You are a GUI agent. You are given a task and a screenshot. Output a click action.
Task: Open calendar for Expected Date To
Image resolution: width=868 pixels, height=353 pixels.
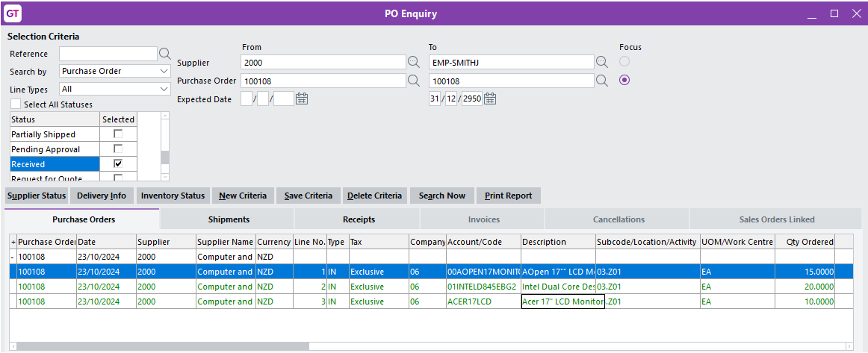490,99
